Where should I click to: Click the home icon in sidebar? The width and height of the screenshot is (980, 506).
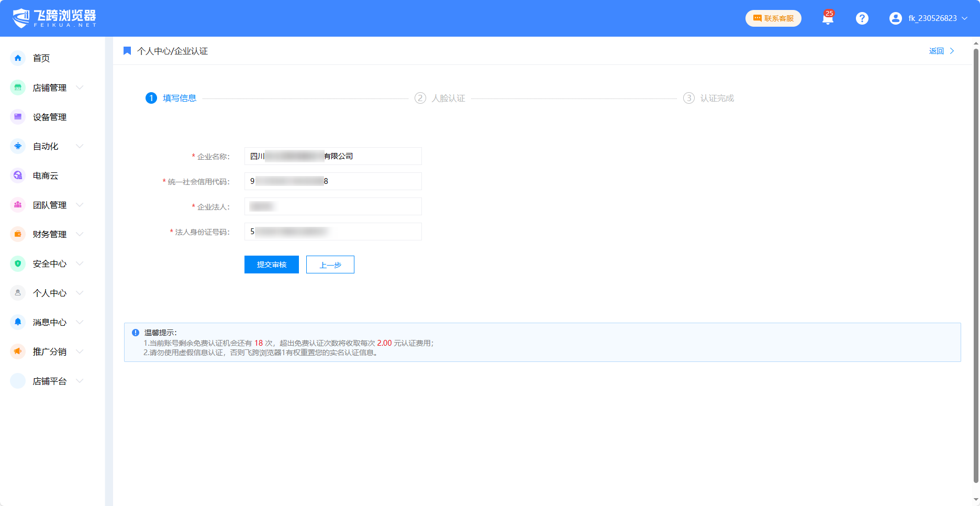18,58
